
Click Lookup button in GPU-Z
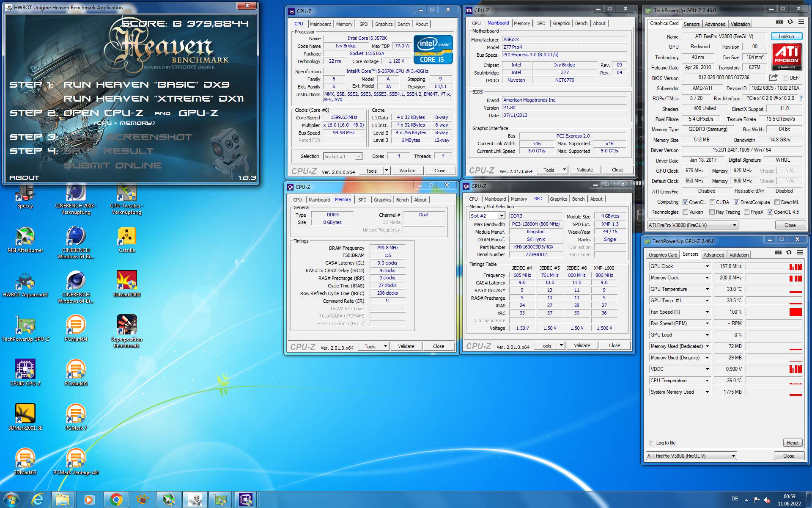click(786, 36)
